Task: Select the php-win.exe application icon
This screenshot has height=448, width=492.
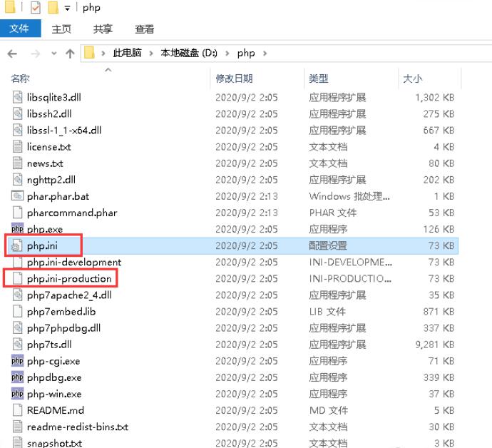Action: [x=17, y=394]
